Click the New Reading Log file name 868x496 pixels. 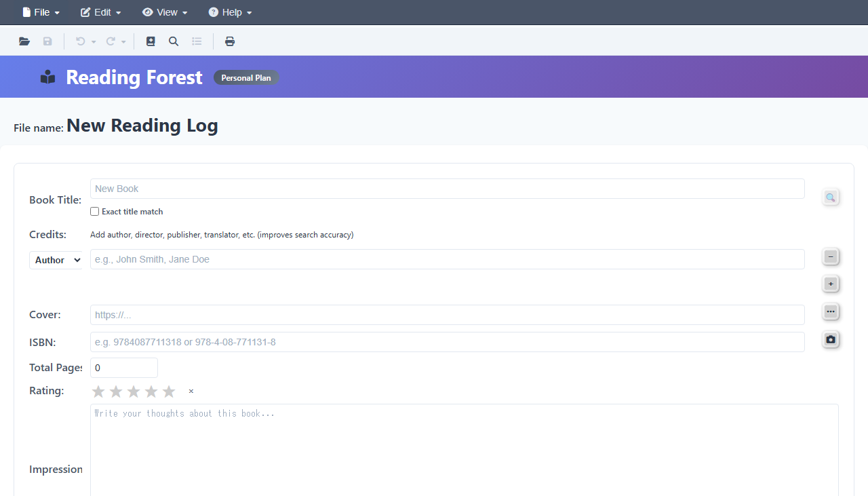142,126
